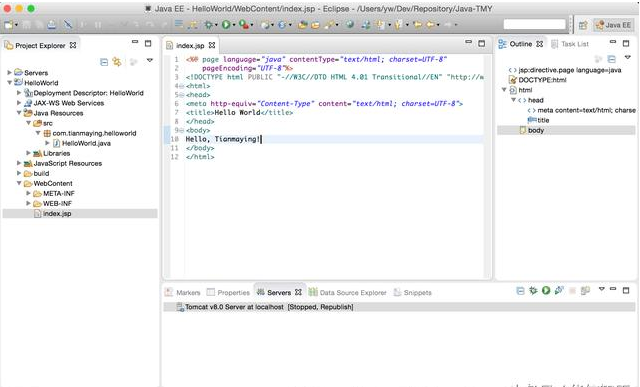
Task: Collapse the Java Resources node
Action: click(19, 113)
